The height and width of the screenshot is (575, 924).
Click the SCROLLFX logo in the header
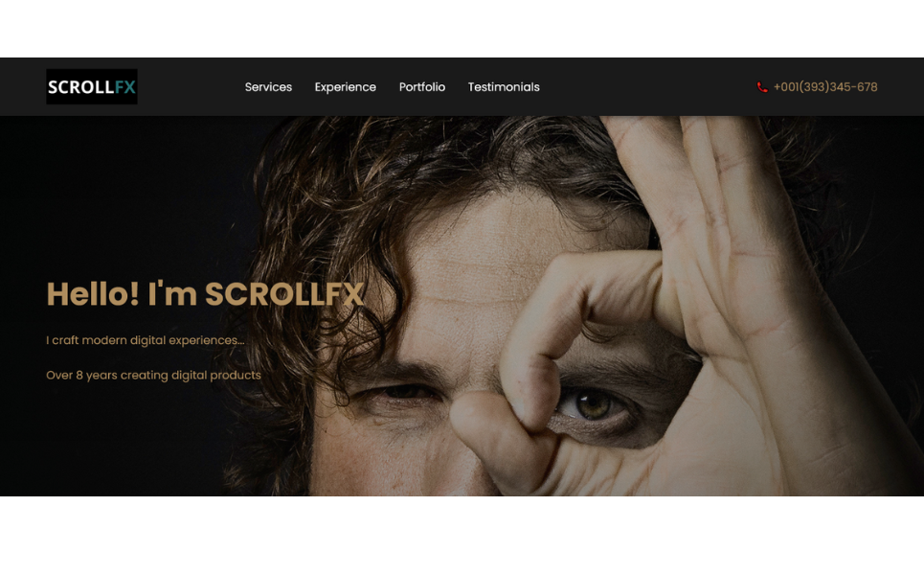point(92,86)
